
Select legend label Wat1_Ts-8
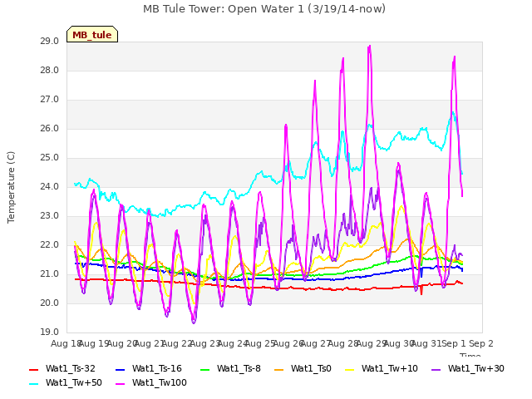(x=239, y=369)
